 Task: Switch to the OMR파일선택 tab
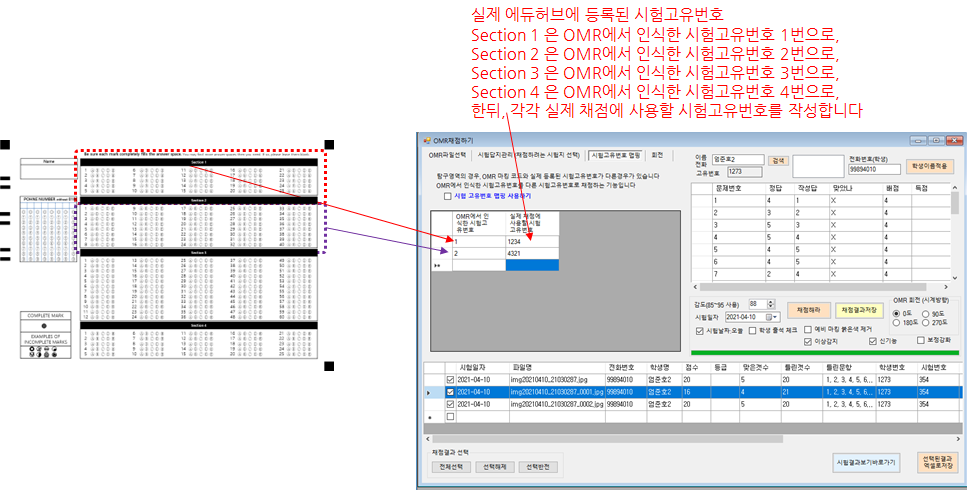click(x=448, y=156)
